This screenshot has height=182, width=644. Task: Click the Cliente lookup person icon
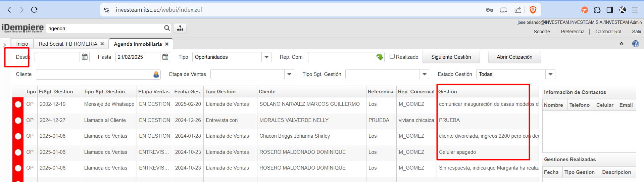pyautogui.click(x=156, y=75)
